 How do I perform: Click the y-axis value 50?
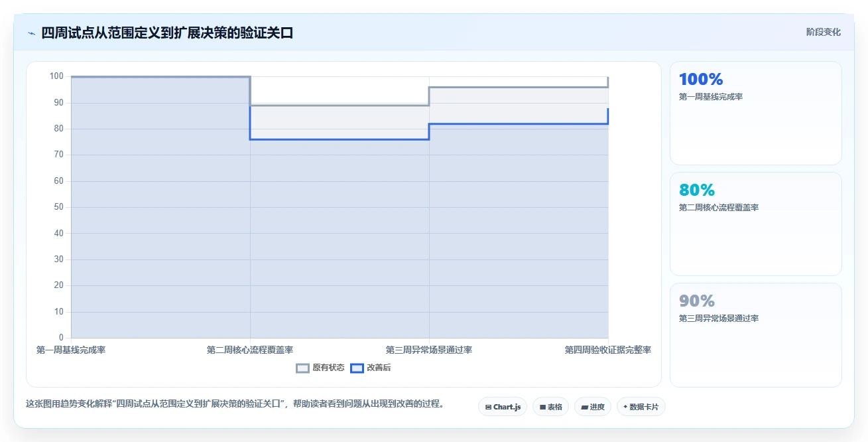pos(59,207)
